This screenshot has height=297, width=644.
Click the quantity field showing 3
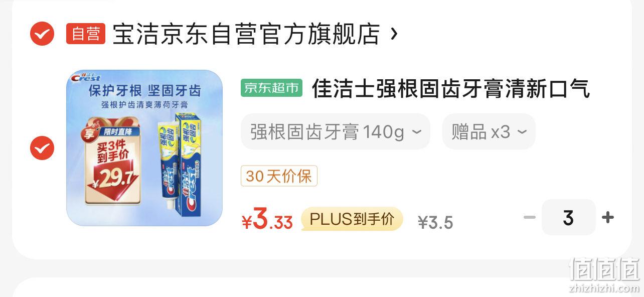[x=569, y=218]
